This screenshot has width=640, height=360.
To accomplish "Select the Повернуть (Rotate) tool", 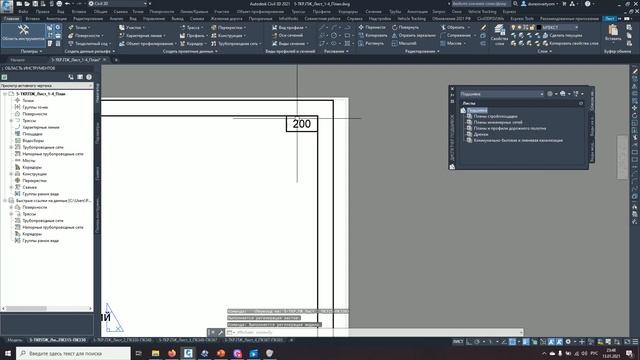I will tap(405, 27).
